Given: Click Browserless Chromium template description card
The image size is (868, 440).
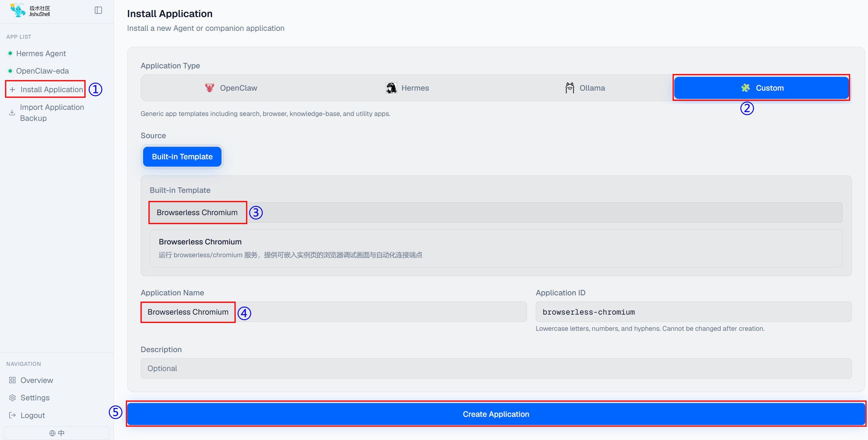Looking at the screenshot, I should 496,248.
